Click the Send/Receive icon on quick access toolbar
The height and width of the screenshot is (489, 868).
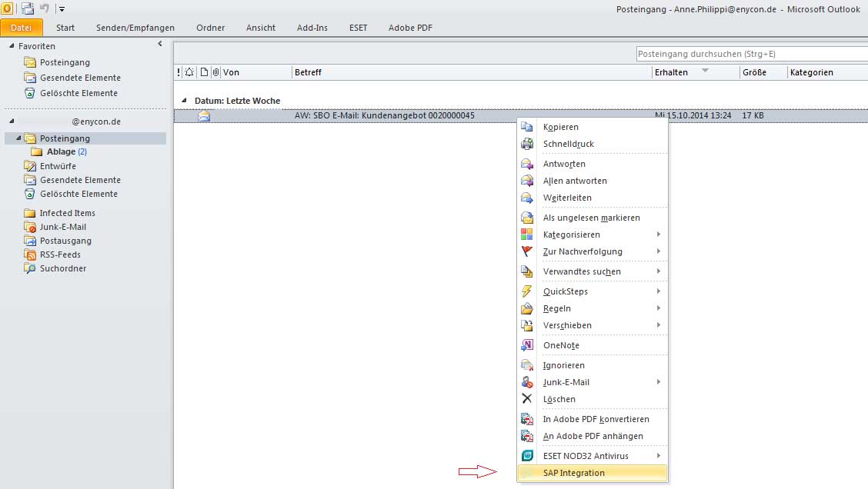[26, 8]
